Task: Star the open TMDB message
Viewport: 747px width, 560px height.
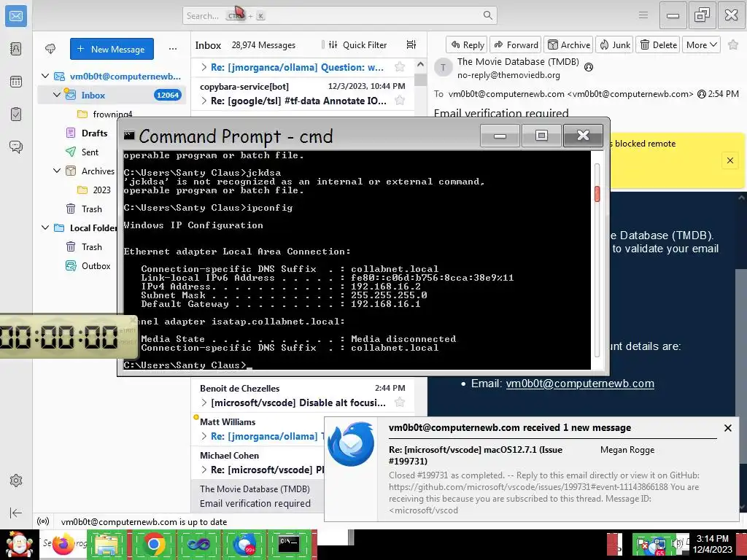Action: (x=733, y=44)
